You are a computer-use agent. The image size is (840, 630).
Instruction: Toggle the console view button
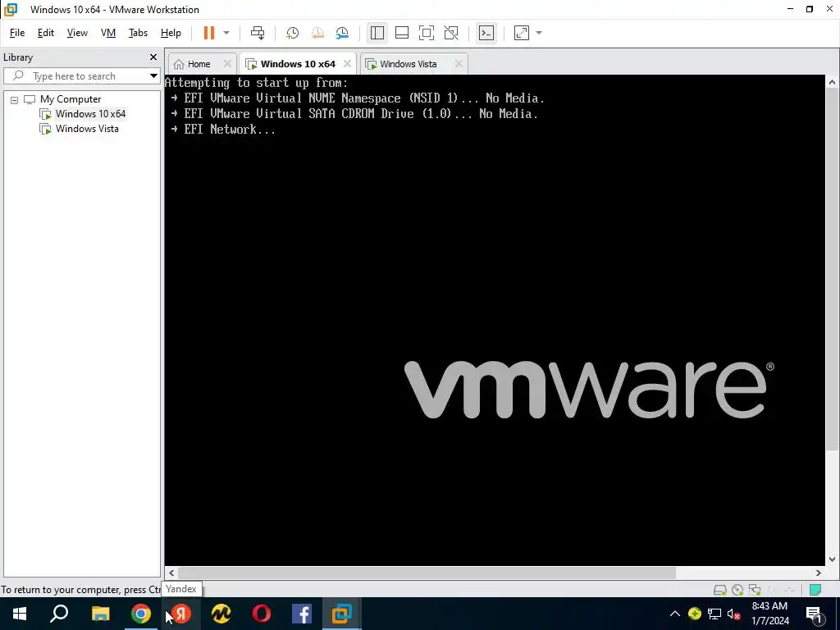[x=486, y=33]
